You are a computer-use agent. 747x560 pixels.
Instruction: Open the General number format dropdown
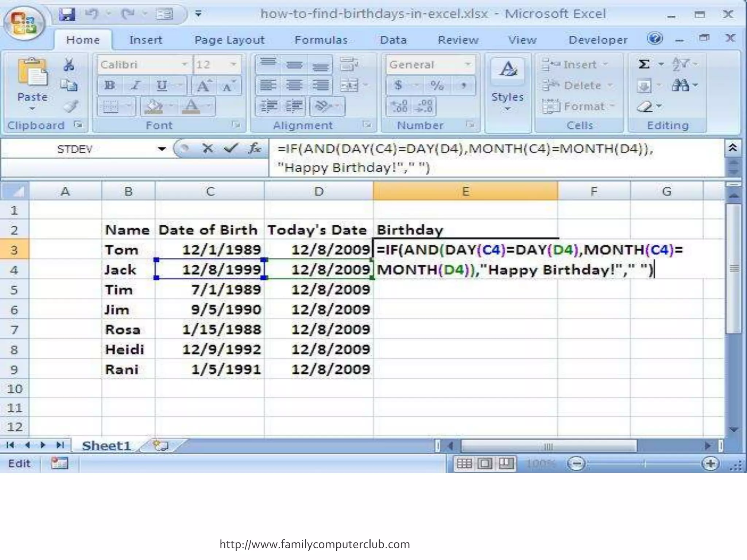click(467, 65)
